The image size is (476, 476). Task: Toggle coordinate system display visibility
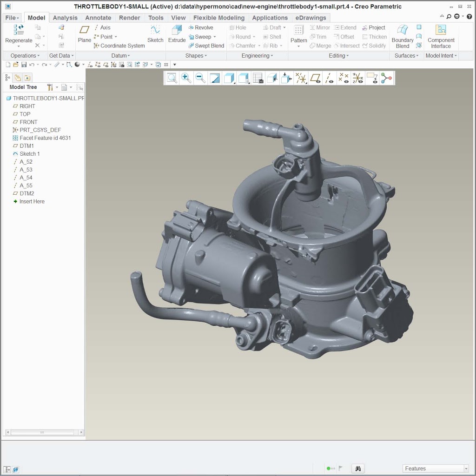[358, 78]
